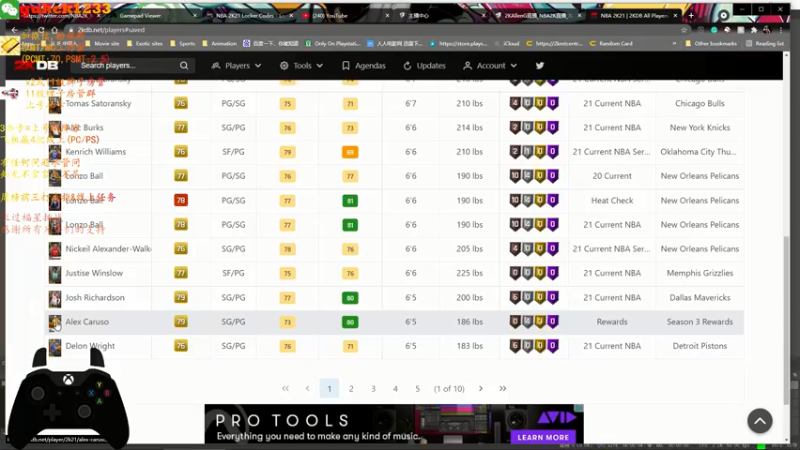800x450 pixels.
Task: Select NBA 2K21 2KDB All Players tab
Action: point(634,15)
